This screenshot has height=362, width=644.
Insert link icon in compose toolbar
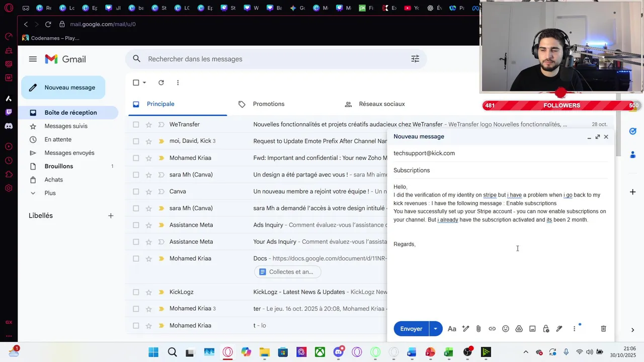point(492,329)
